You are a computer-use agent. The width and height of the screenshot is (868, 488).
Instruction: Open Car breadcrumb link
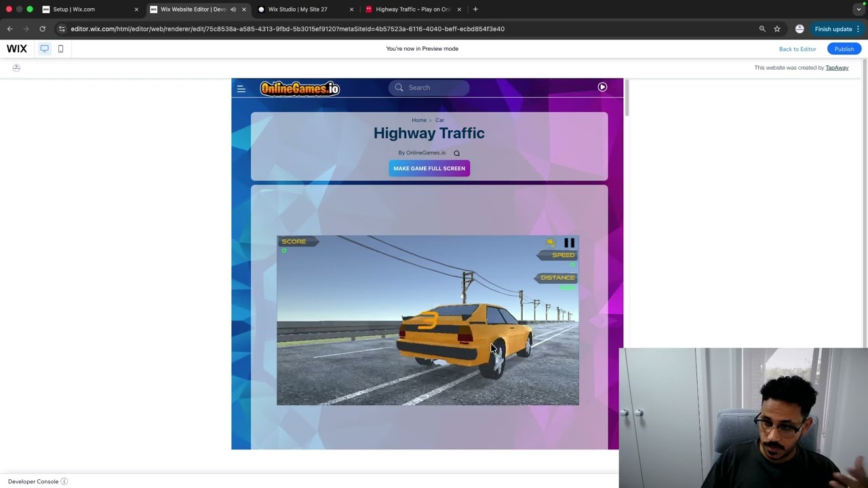coord(439,120)
